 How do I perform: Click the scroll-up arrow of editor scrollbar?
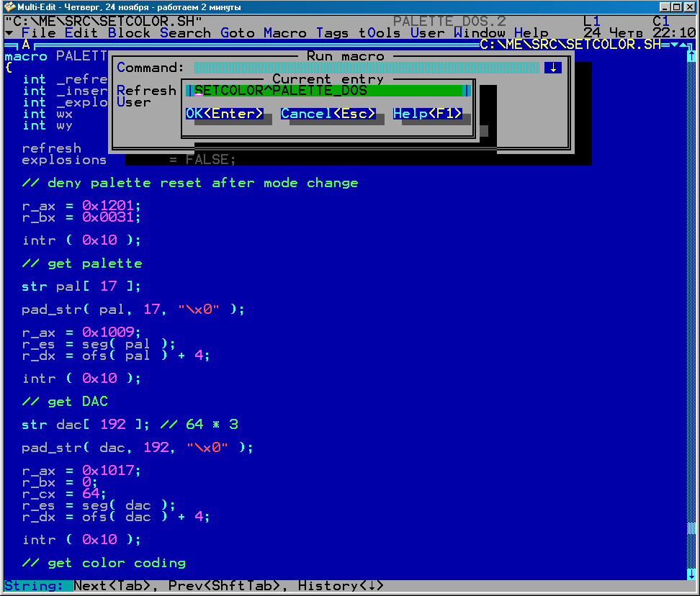pyautogui.click(x=691, y=56)
